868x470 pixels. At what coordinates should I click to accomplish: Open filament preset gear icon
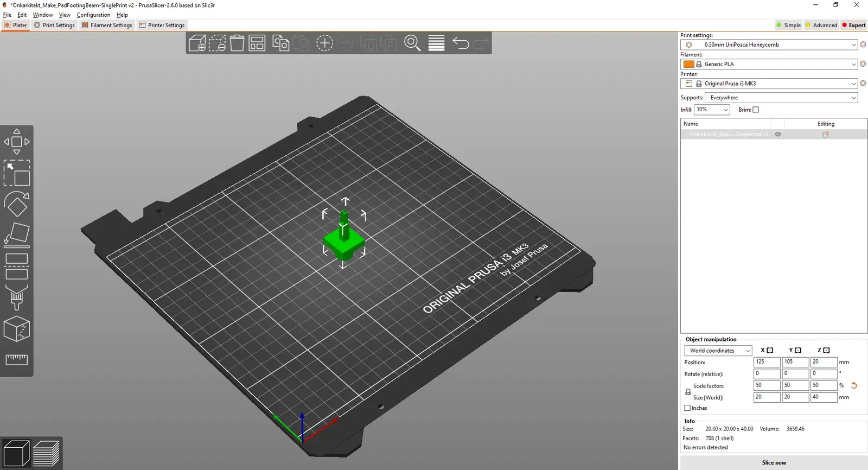[x=863, y=64]
